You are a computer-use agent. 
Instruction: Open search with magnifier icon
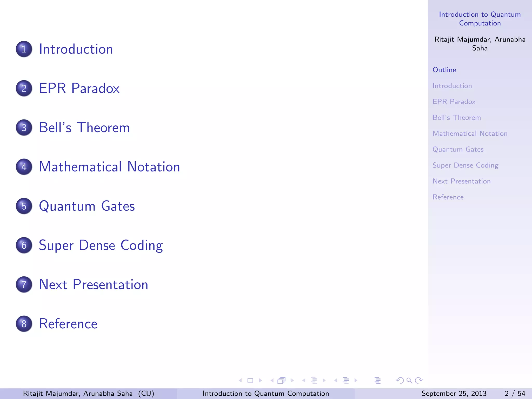tap(409, 381)
